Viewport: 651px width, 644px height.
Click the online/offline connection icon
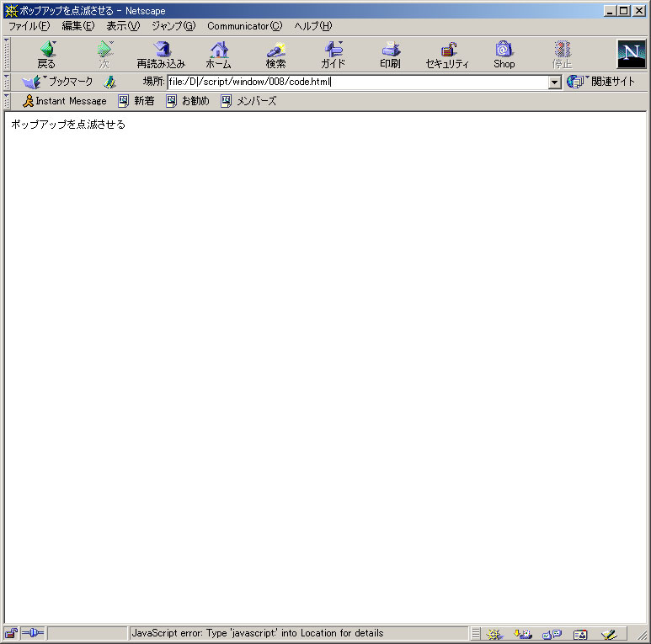[32, 633]
